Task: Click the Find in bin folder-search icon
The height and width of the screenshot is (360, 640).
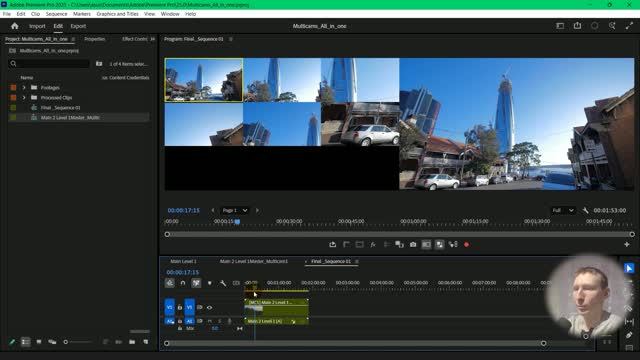Action: pos(99,64)
